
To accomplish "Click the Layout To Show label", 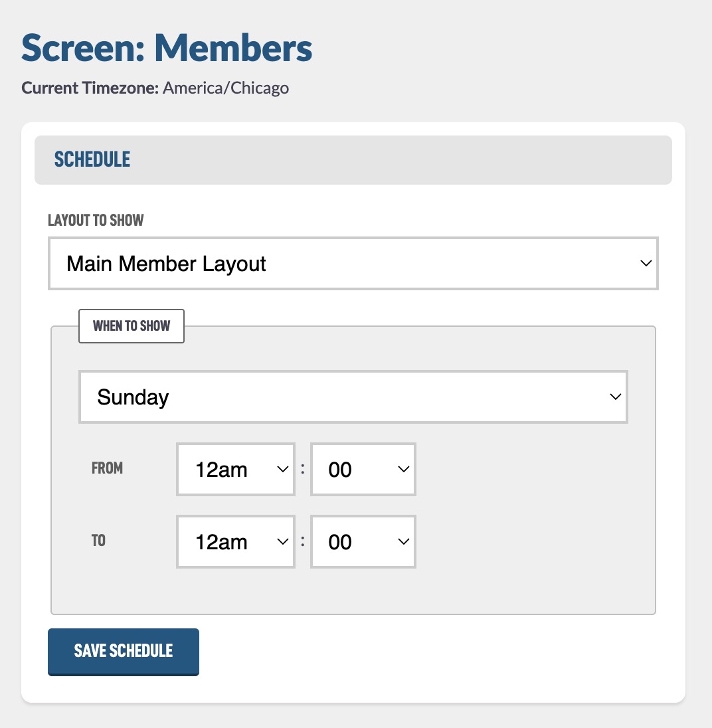I will 96,220.
